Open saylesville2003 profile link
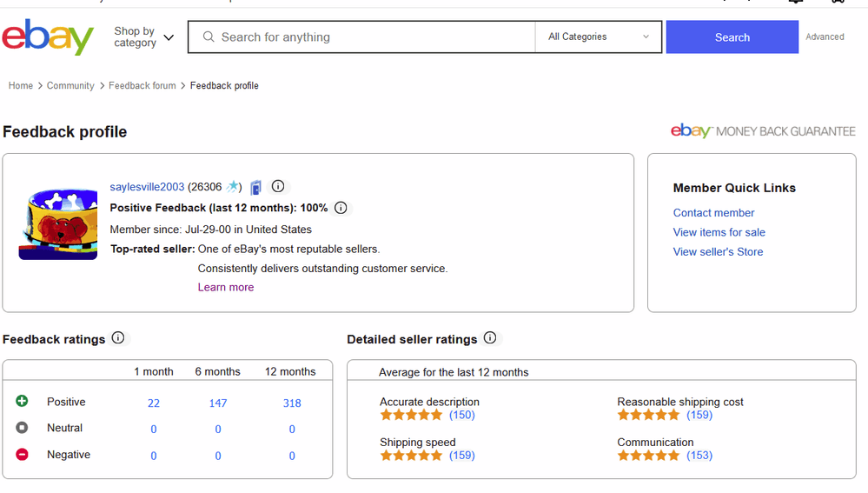Viewport: 868px width, 493px height. [x=147, y=187]
